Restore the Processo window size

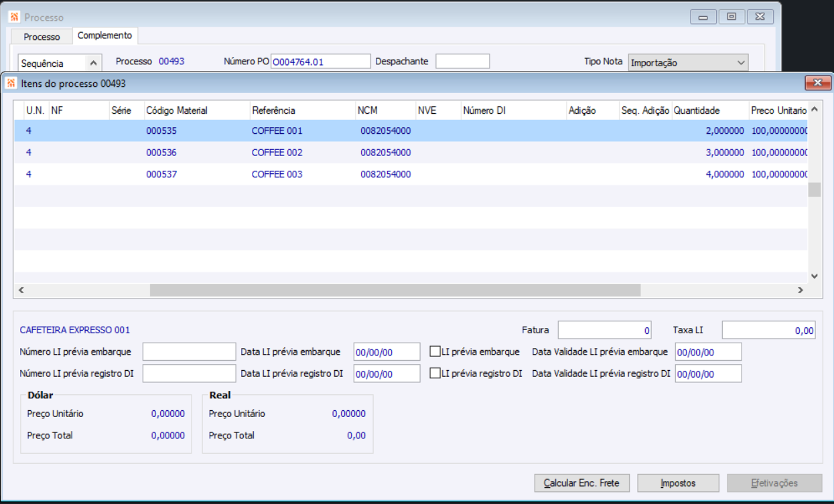coord(732,17)
